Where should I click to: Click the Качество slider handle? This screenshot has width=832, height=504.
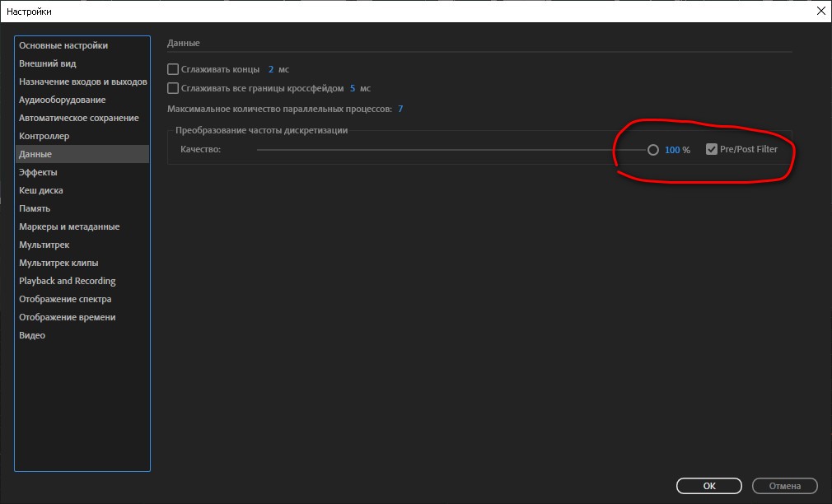click(x=653, y=150)
